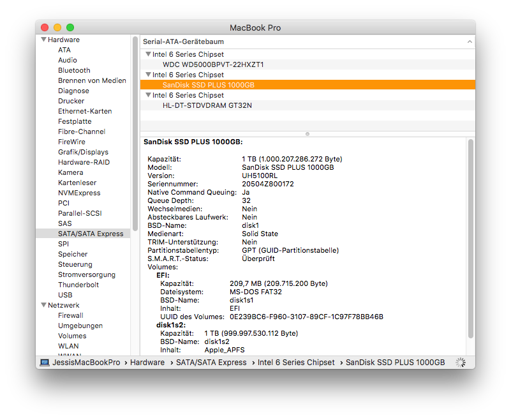This screenshot has height=420, width=511.
Task: Select Audio in the sidebar
Action: [x=68, y=60]
